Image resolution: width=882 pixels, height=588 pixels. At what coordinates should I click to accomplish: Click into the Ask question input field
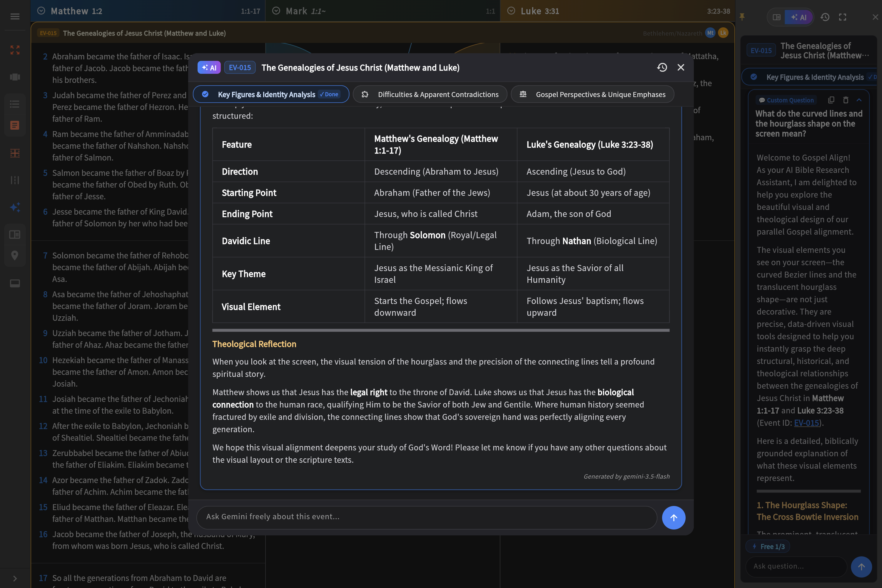pyautogui.click(x=796, y=567)
